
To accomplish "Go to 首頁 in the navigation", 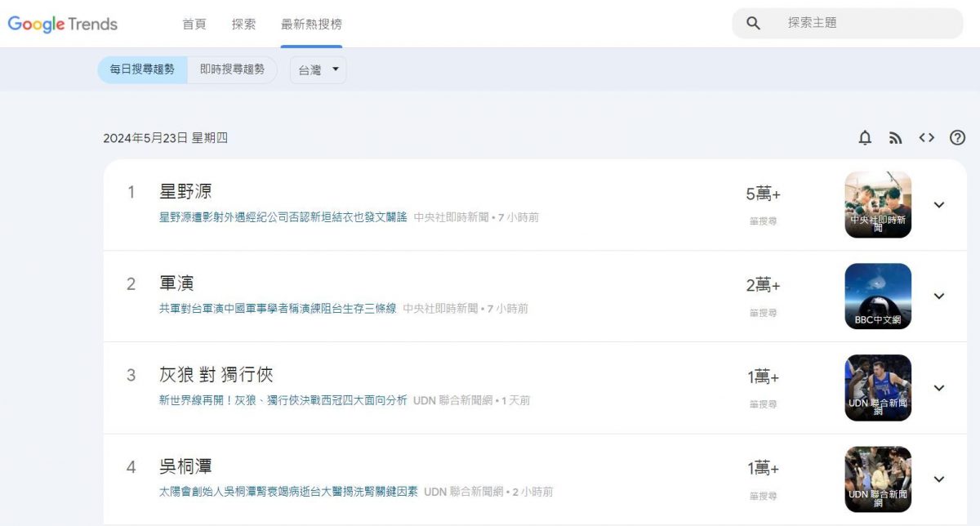I will (194, 25).
